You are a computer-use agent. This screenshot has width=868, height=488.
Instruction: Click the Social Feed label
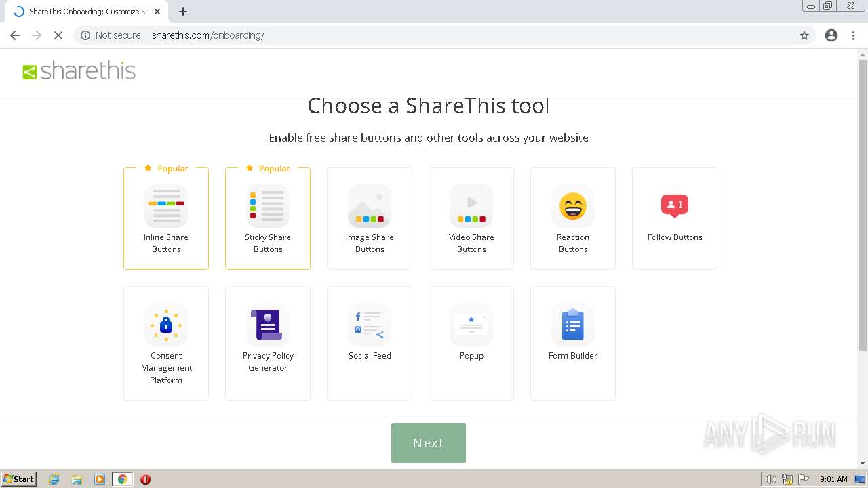click(x=370, y=356)
